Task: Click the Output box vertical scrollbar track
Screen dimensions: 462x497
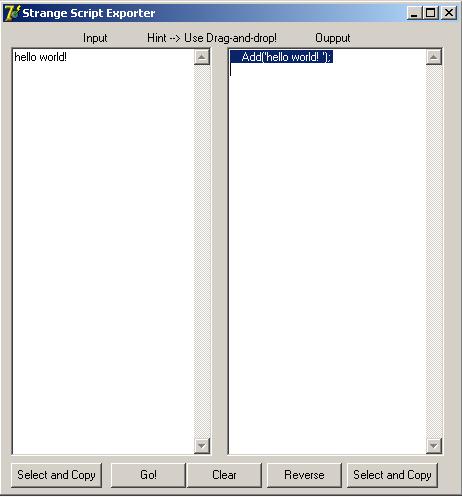Action: point(433,251)
